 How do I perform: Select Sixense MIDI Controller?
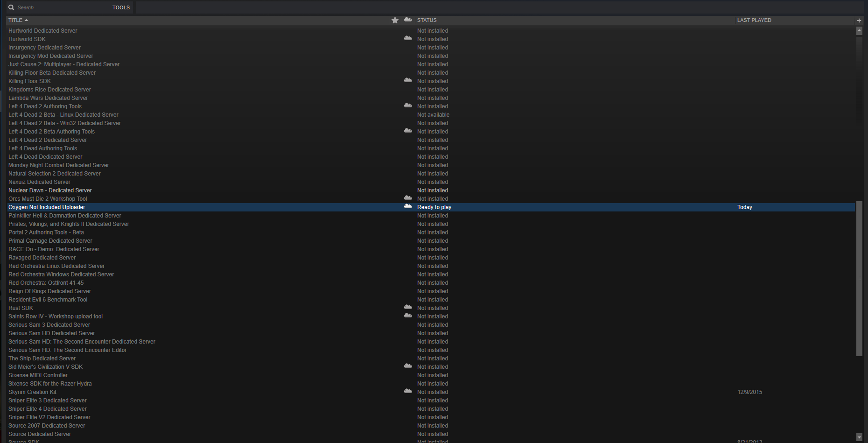point(38,375)
